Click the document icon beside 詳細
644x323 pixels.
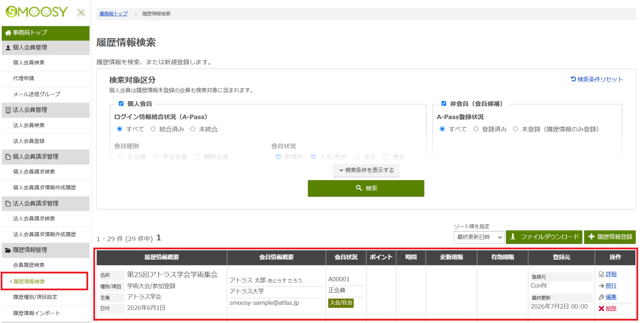coord(602,274)
